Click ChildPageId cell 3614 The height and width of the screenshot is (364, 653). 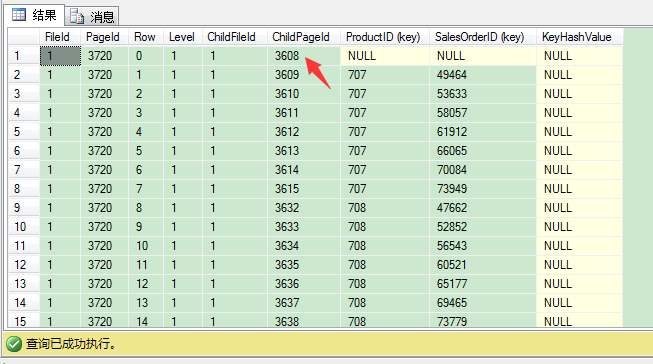(304, 170)
